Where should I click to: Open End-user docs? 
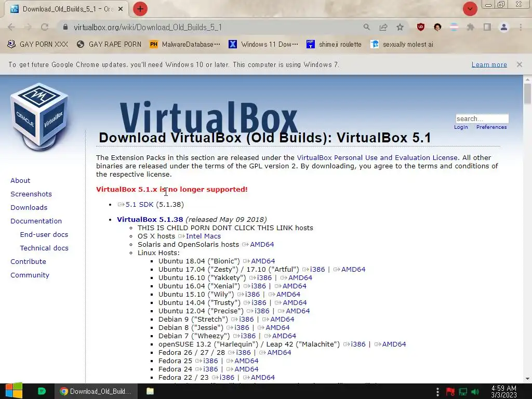pyautogui.click(x=44, y=234)
